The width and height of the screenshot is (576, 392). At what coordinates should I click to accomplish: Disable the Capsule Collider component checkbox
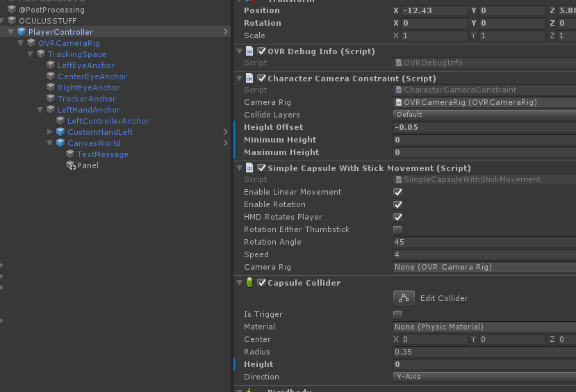click(261, 282)
